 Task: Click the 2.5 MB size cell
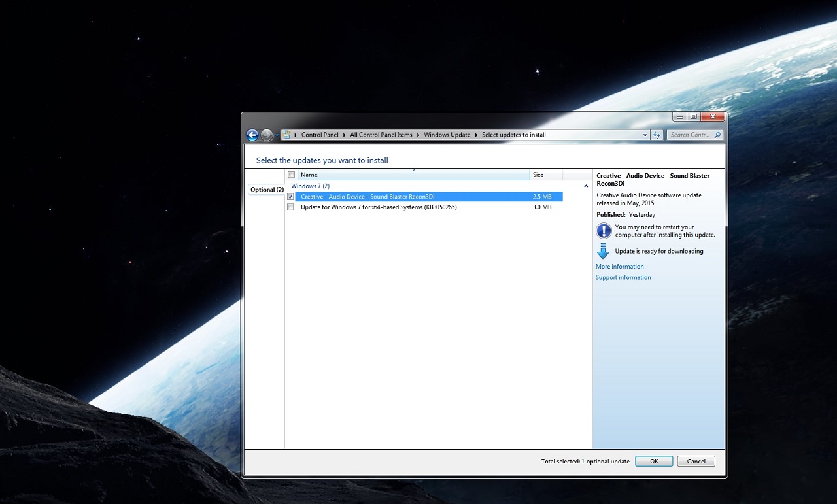[542, 197]
